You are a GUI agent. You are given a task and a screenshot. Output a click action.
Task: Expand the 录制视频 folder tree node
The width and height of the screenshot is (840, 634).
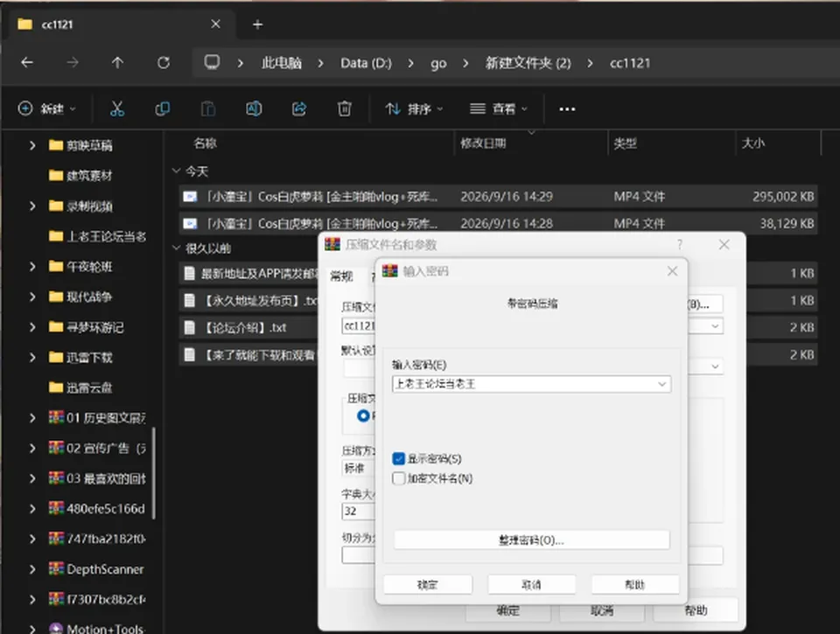32,206
